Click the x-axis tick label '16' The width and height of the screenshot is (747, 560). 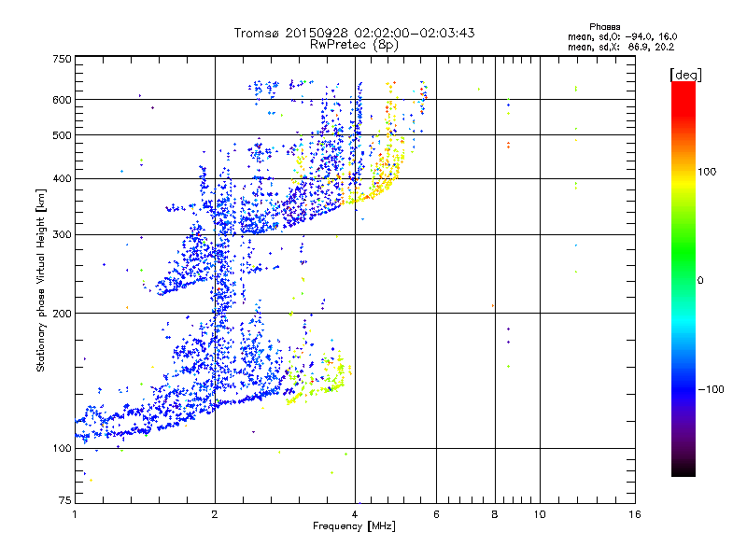coord(635,514)
